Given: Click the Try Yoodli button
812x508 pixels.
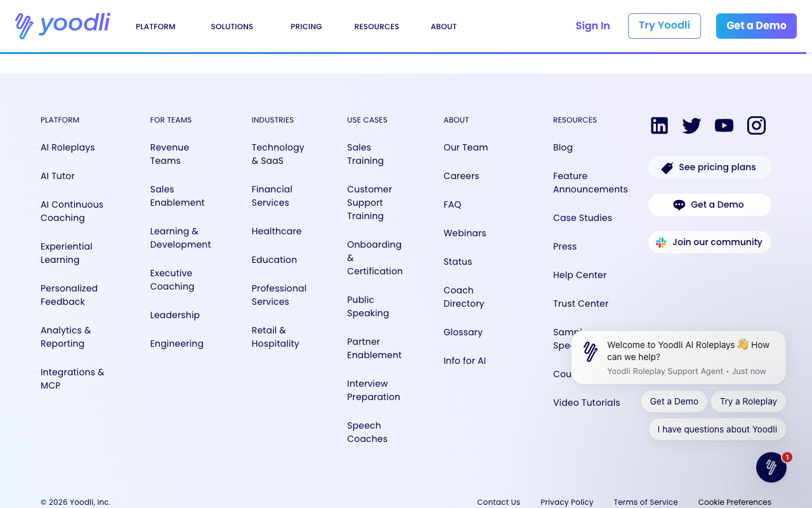Looking at the screenshot, I should 664,26.
